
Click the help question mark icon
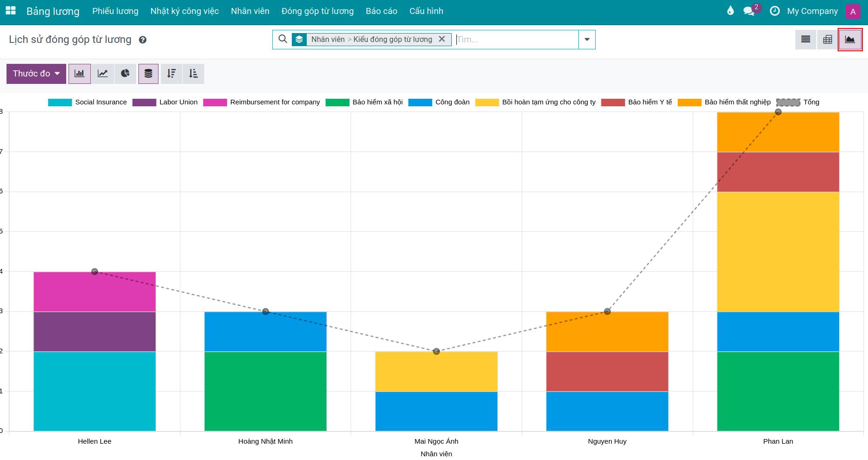click(143, 40)
